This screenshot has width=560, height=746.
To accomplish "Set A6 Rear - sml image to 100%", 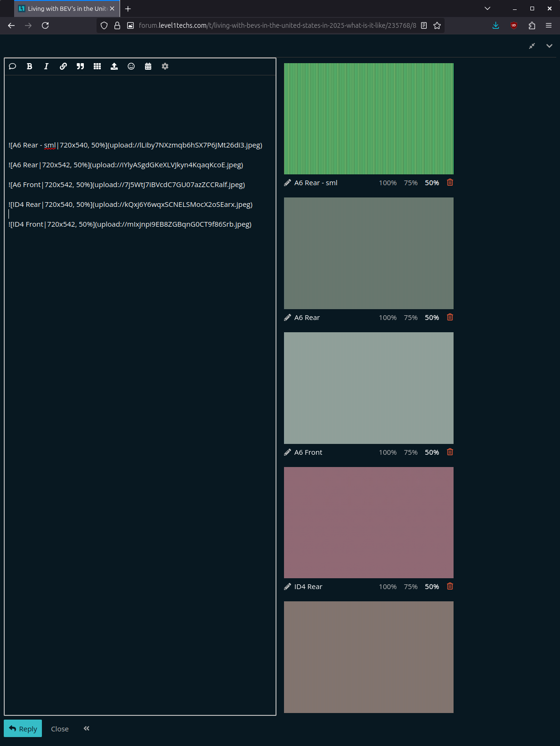I will (x=388, y=183).
